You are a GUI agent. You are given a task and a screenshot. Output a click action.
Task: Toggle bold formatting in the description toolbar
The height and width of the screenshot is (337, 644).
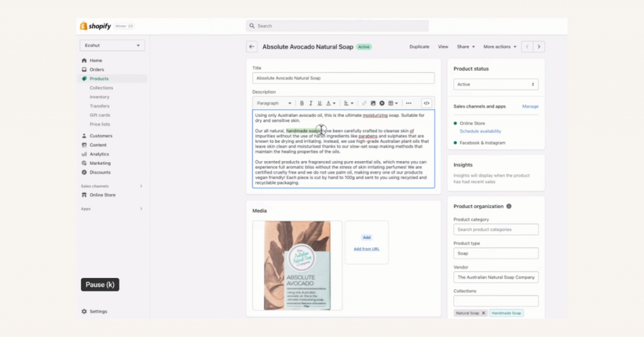coord(302,104)
